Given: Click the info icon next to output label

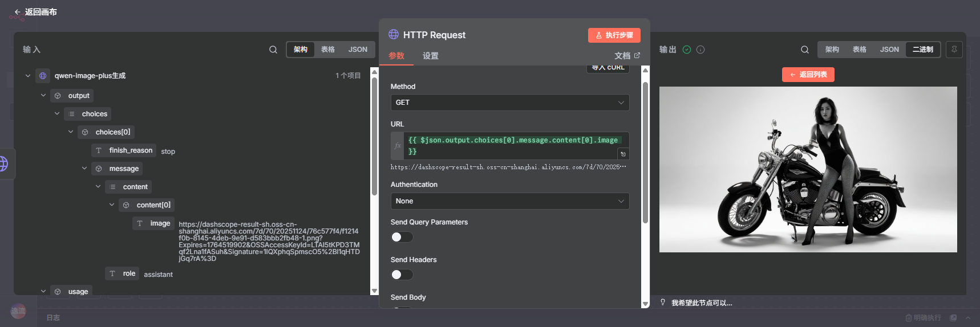Looking at the screenshot, I should tap(700, 50).
